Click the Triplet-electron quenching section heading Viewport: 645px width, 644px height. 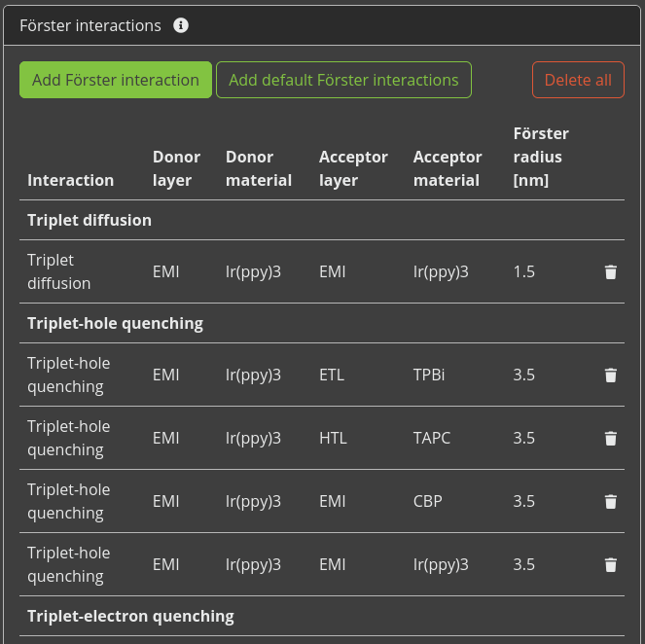pos(130,616)
